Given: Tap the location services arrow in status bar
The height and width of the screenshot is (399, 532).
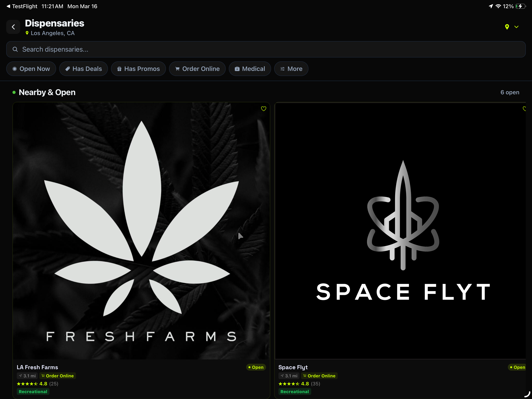Looking at the screenshot, I should pos(491,6).
